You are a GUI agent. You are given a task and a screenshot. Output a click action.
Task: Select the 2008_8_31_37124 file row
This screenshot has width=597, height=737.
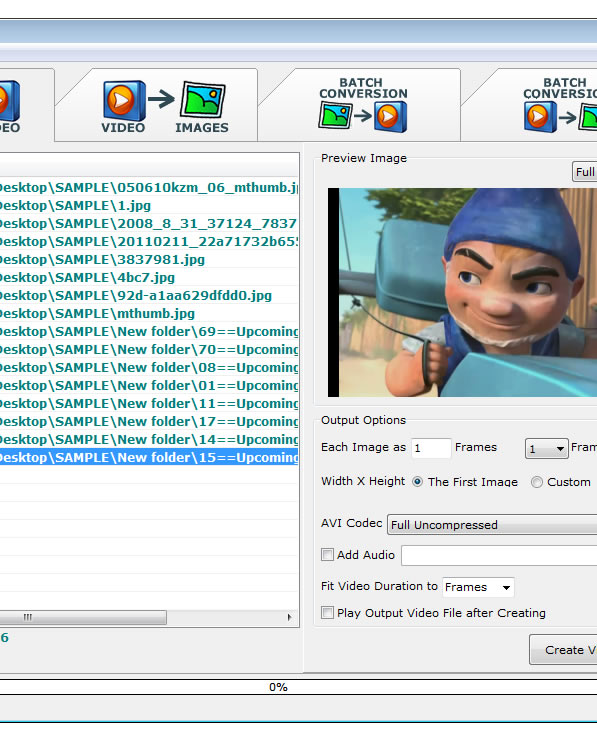pos(149,223)
